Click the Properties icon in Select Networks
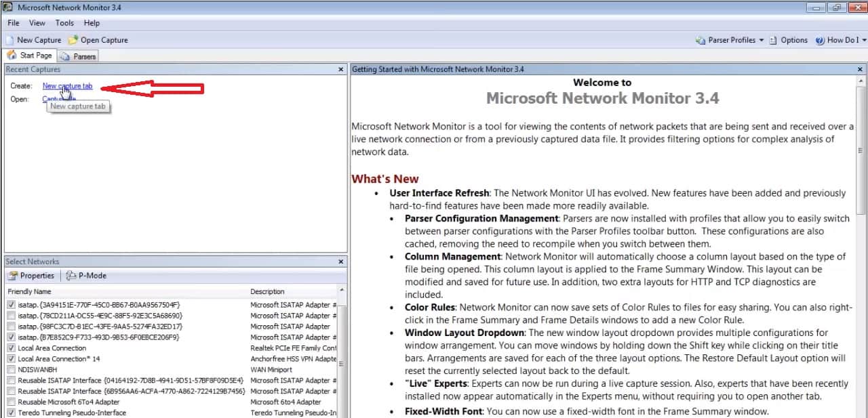 [13, 276]
